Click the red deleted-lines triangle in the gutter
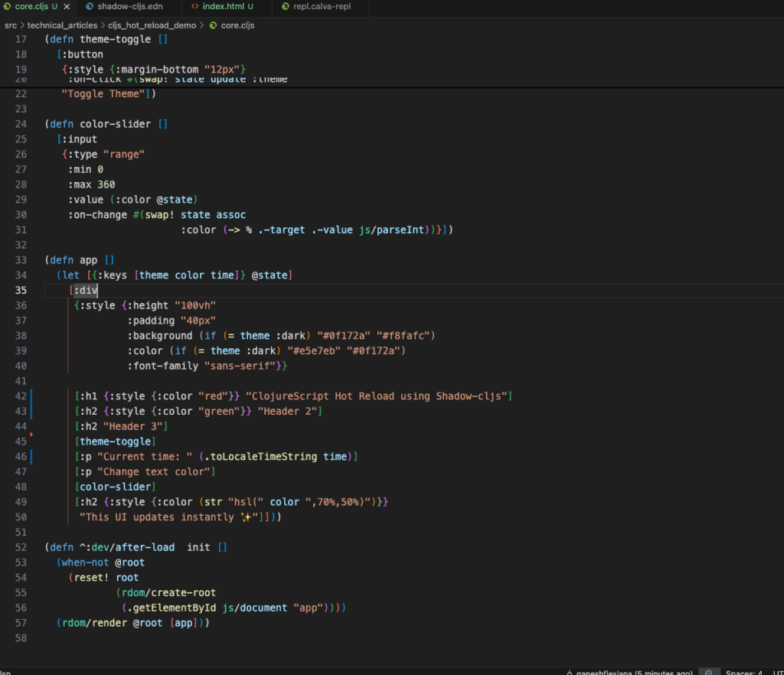The height and width of the screenshot is (675, 784). 31,435
